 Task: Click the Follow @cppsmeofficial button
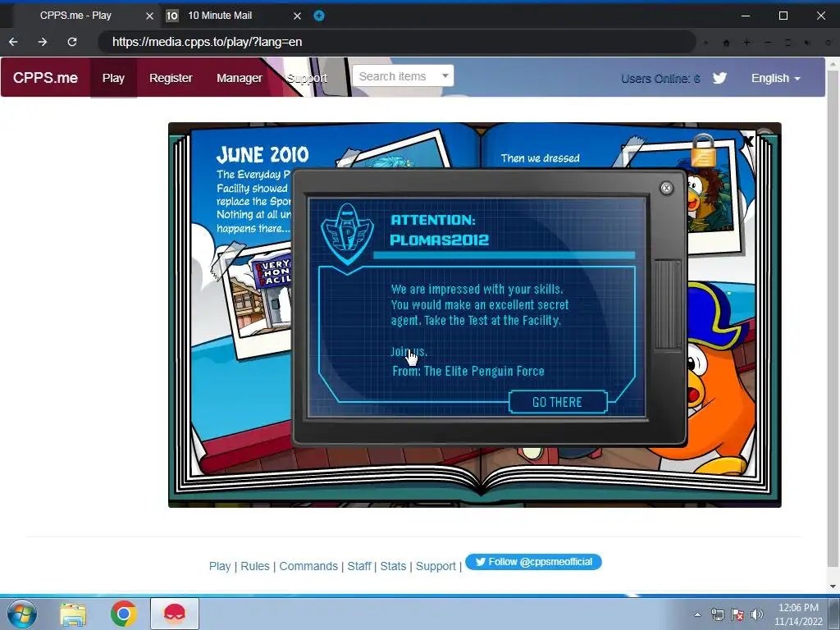(x=533, y=562)
